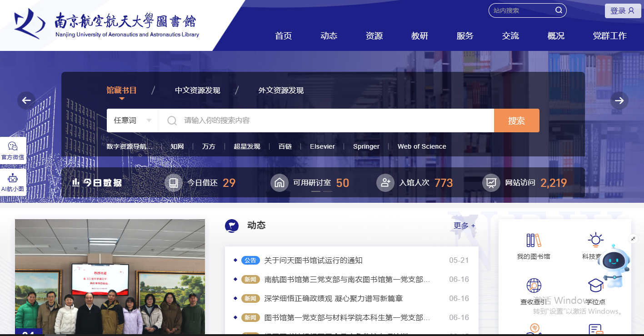Open the Web of Science link
The width and height of the screenshot is (644, 336).
pos(422,146)
